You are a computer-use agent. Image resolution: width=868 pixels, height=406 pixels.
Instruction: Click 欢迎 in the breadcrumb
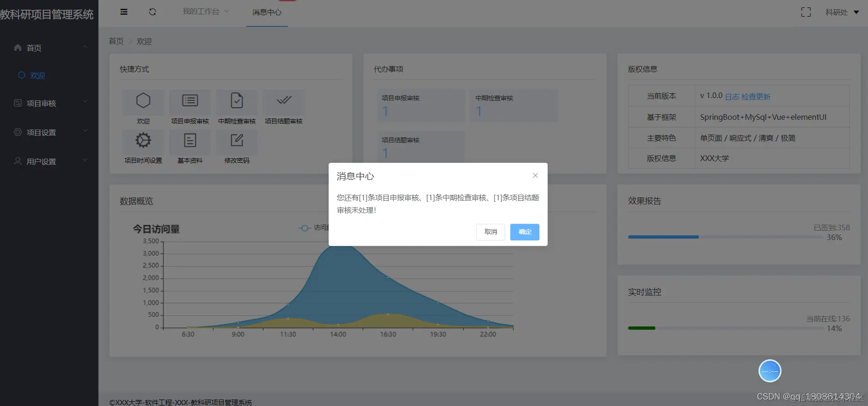click(x=144, y=41)
